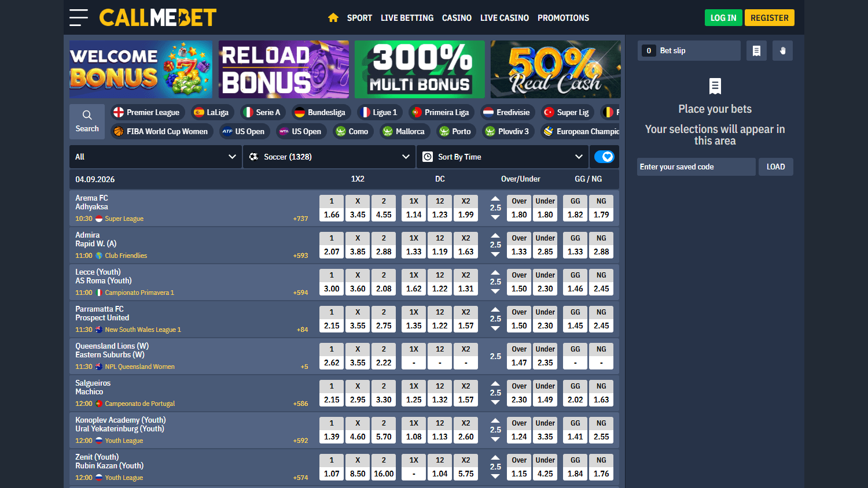Screen dimensions: 868x488
Task: Open bet slip receipt icon
Action: pyautogui.click(x=756, y=51)
